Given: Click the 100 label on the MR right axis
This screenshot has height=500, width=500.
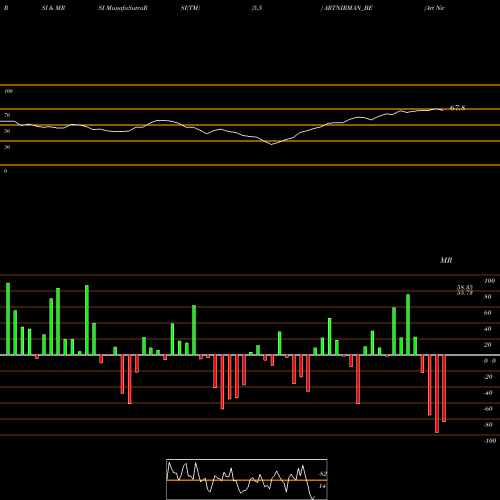Looking at the screenshot, I should (x=489, y=281).
